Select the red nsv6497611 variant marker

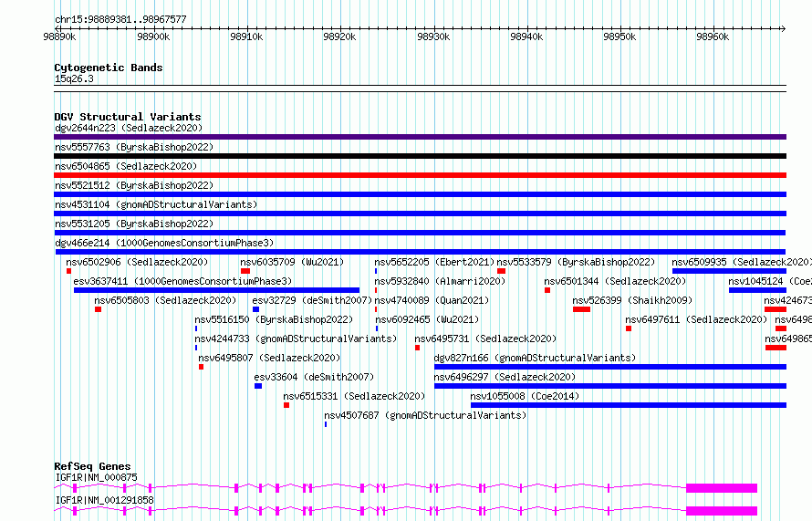point(629,328)
